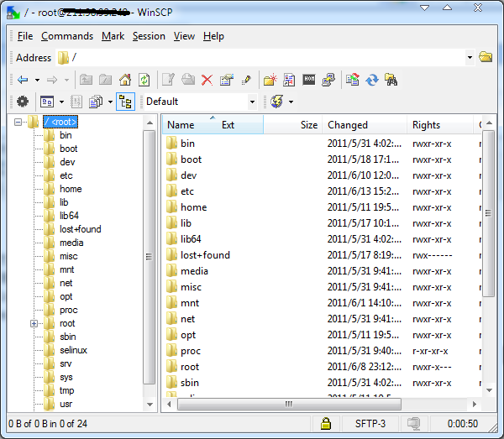Open Find Files binoculars icon
This screenshot has width=504, height=439.
pos(391,80)
